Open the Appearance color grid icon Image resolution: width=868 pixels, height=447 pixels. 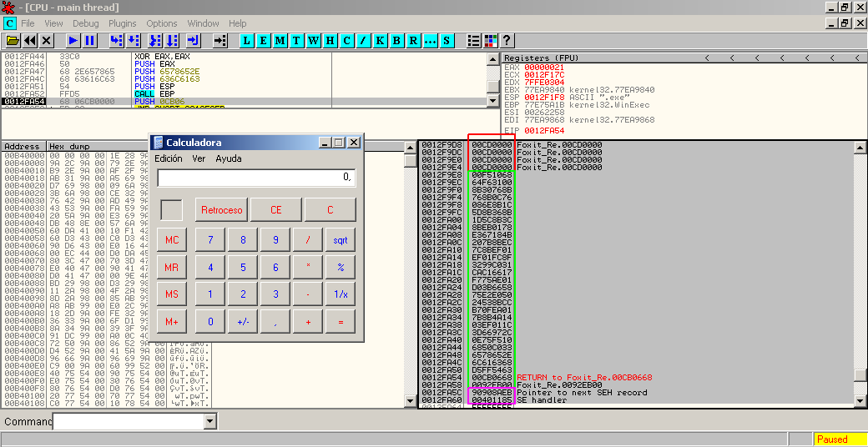(490, 40)
